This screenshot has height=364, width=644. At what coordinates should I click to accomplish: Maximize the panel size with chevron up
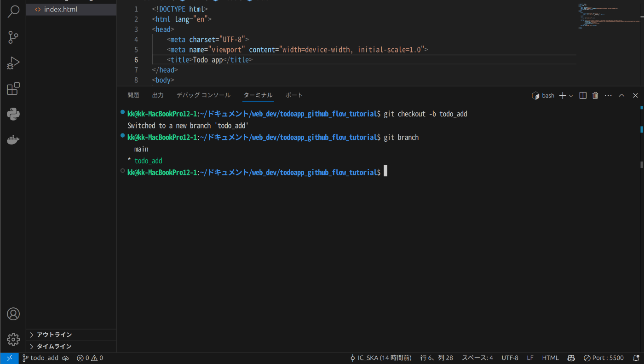pos(621,95)
